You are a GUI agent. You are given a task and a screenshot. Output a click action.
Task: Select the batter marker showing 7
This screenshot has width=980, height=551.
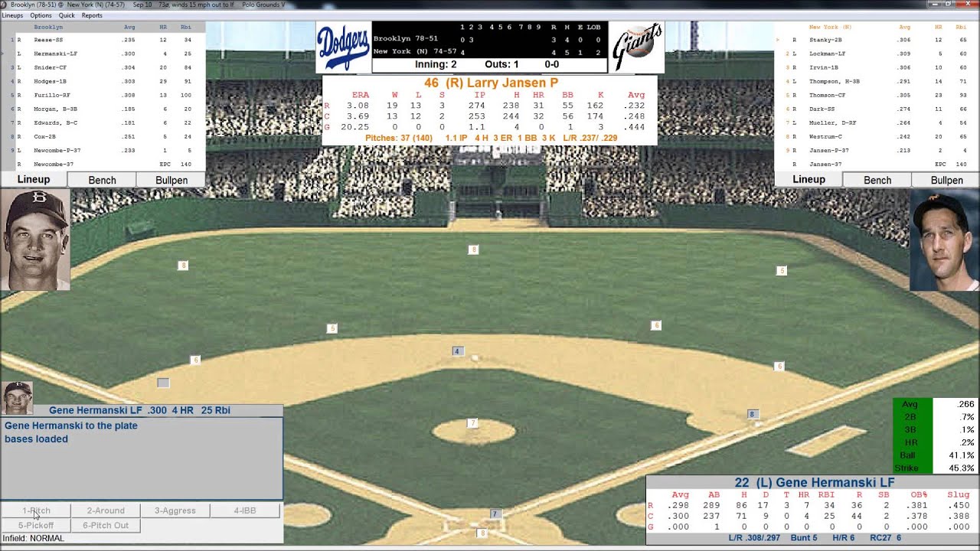coord(495,514)
